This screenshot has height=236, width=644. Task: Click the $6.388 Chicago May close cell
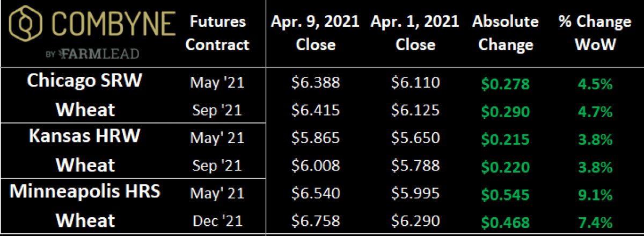tap(316, 83)
